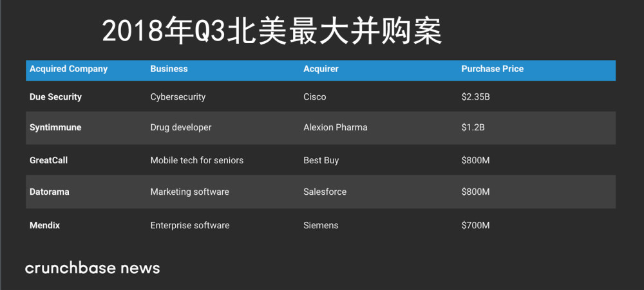Screen dimensions: 644x290
Task: Select the Due Security company name
Action: (55, 97)
